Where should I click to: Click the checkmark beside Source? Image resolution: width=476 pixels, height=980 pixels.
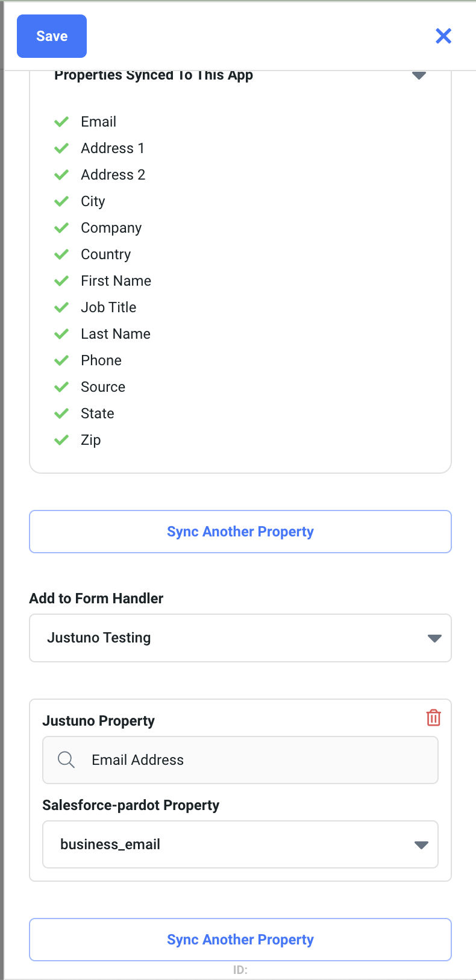(x=61, y=387)
